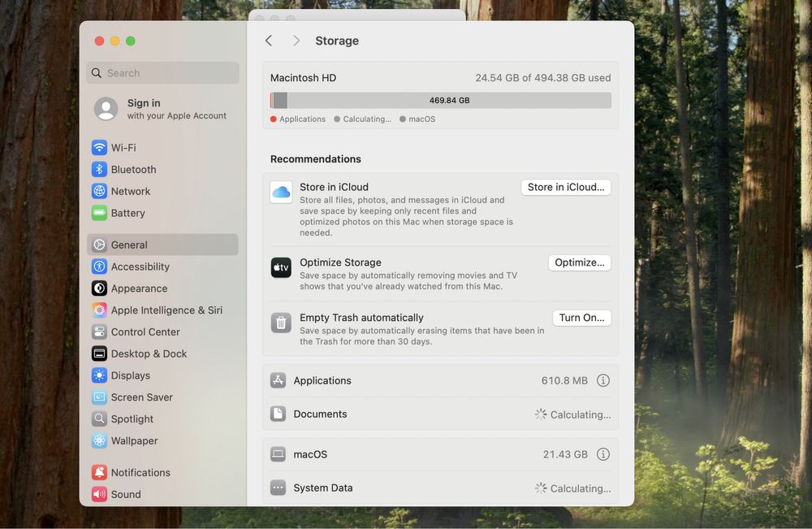
Task: Show info for Applications storage
Action: (603, 380)
